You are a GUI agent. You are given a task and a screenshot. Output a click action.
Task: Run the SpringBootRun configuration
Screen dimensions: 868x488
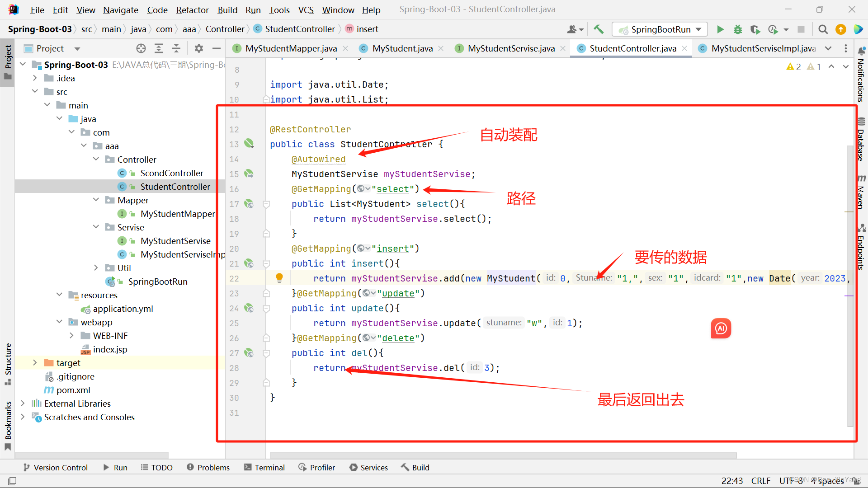pyautogui.click(x=720, y=29)
